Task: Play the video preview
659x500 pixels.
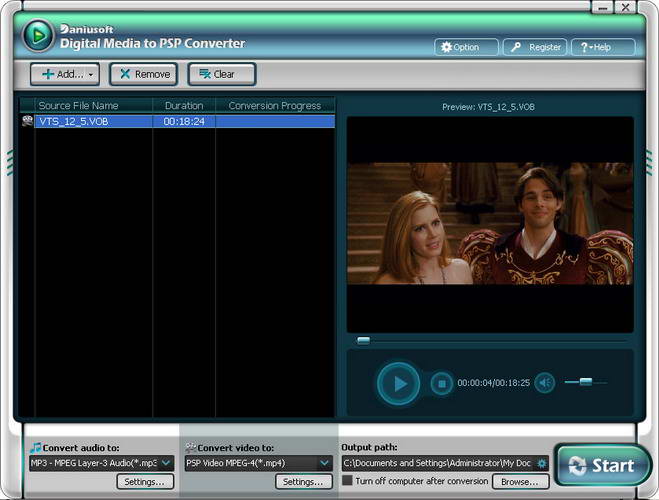Action: (x=398, y=383)
